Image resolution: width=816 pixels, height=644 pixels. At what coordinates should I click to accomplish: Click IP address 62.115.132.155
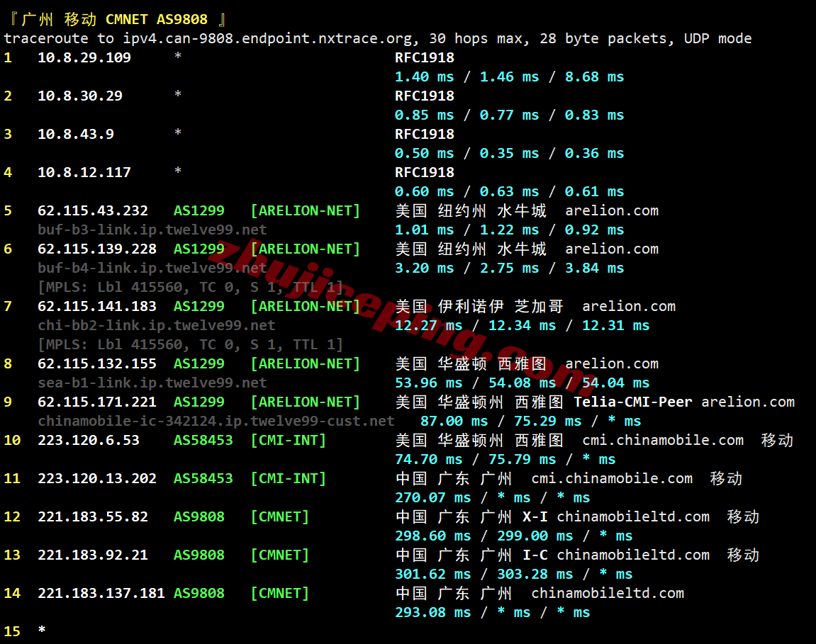tap(97, 363)
